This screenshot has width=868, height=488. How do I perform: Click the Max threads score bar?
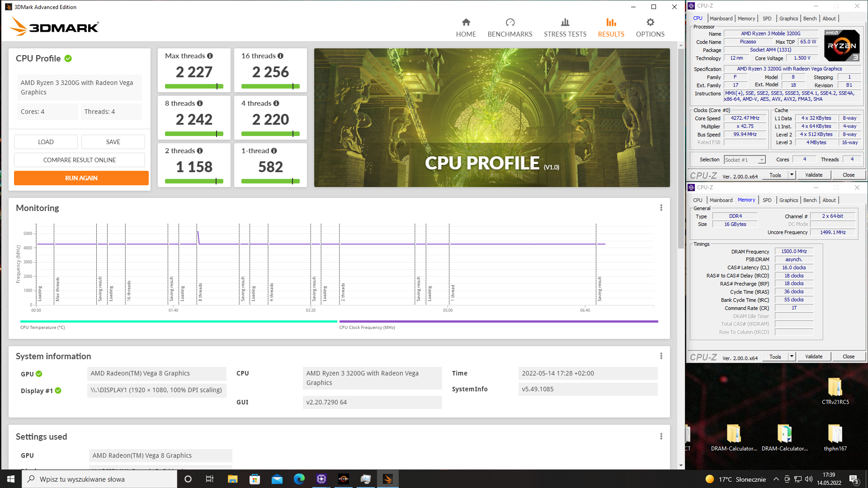point(194,86)
